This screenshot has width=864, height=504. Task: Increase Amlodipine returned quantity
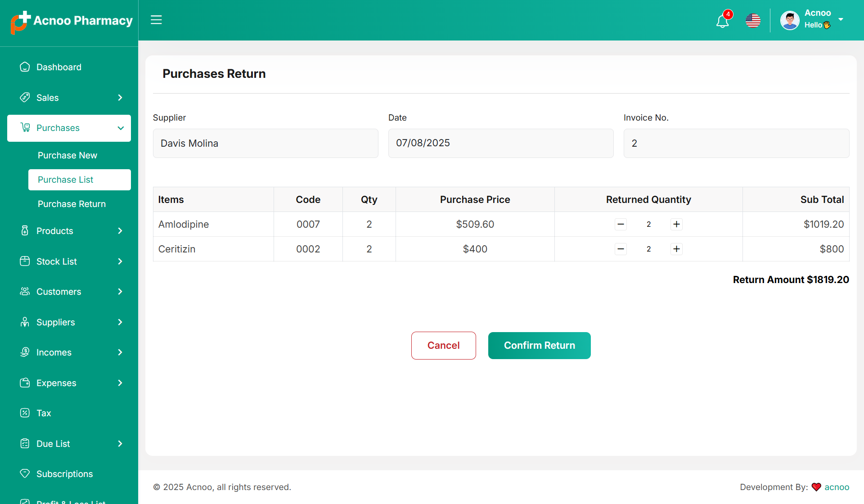676,224
